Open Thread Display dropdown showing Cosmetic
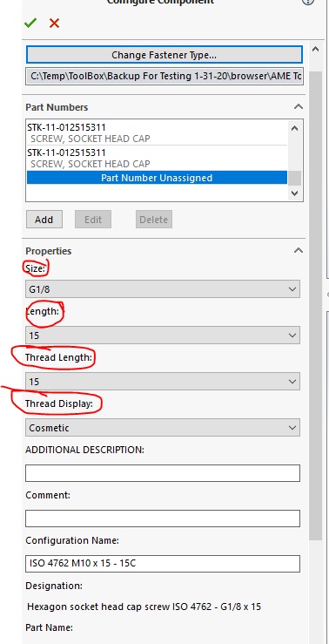The width and height of the screenshot is (329, 644). [x=163, y=428]
